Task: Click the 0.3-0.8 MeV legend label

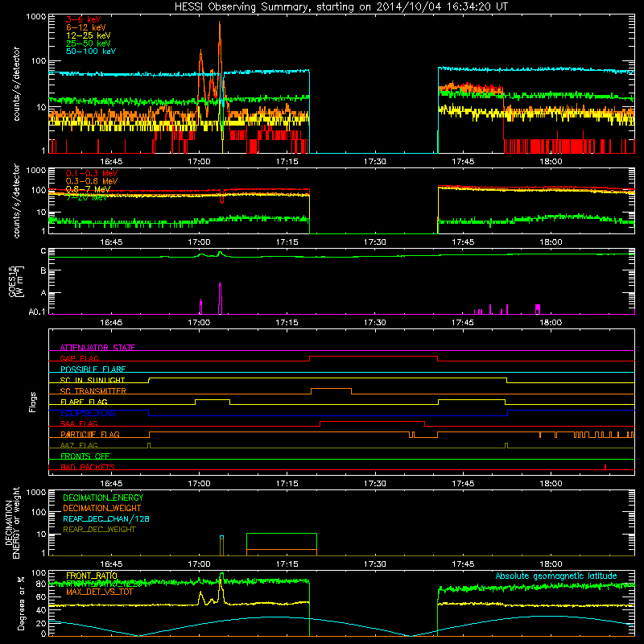Action: tap(92, 181)
